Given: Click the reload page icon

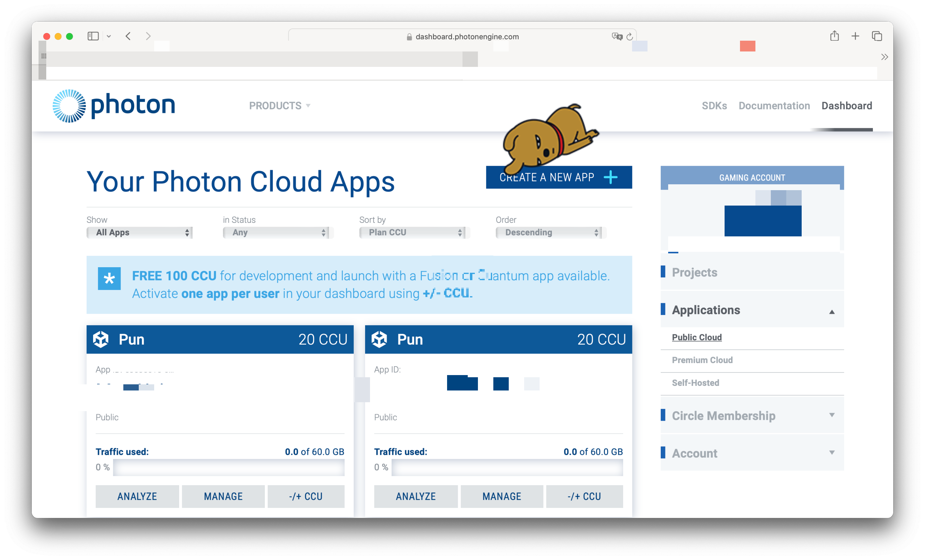Looking at the screenshot, I should tap(630, 37).
